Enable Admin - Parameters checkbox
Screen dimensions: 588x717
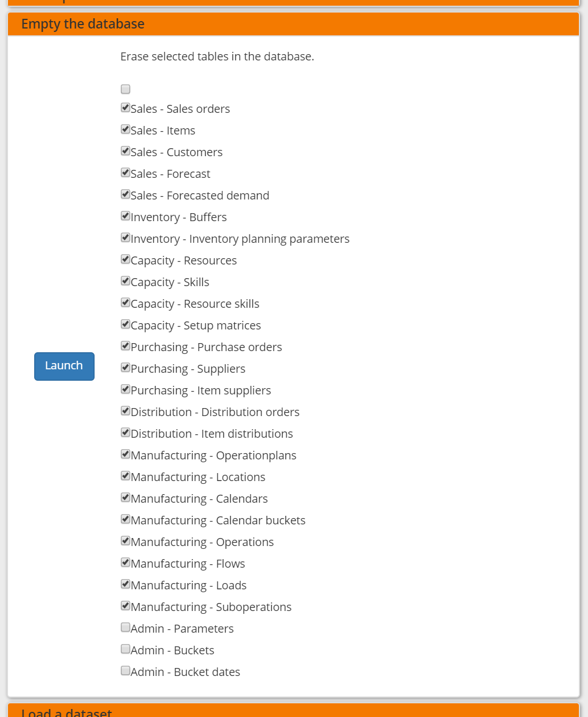[x=125, y=628]
